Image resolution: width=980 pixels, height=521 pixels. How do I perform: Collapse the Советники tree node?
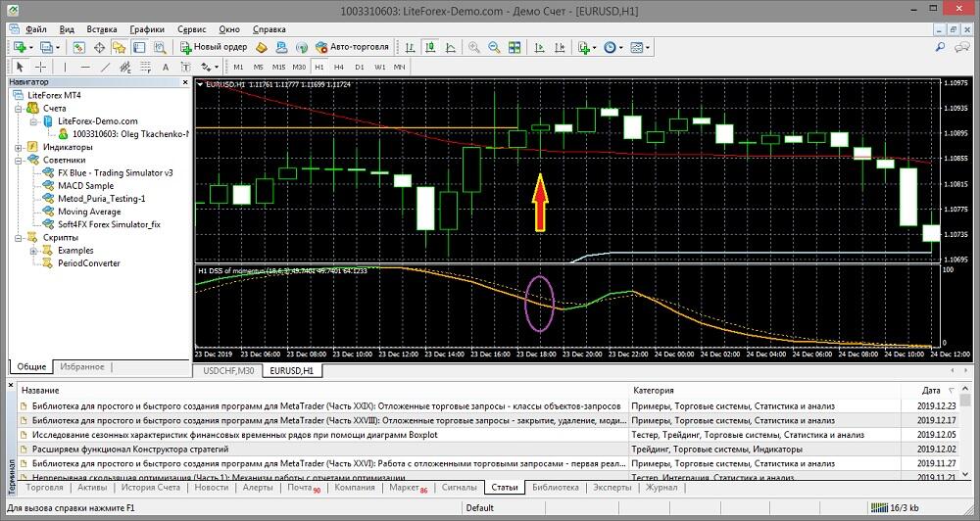pos(19,160)
